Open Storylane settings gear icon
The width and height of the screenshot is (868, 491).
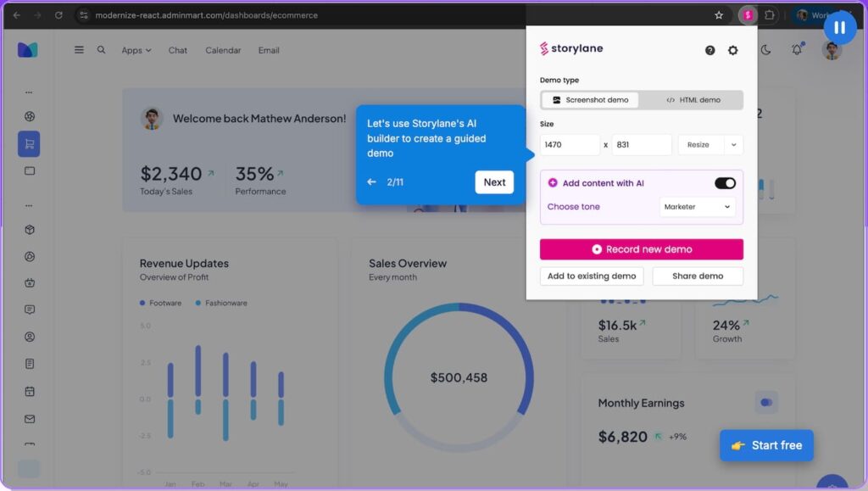click(x=732, y=50)
